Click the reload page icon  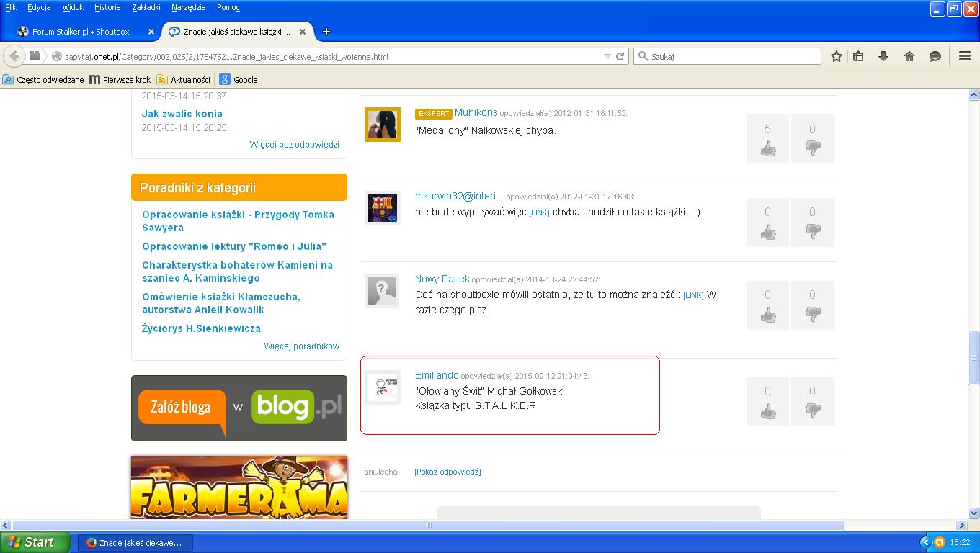point(620,56)
